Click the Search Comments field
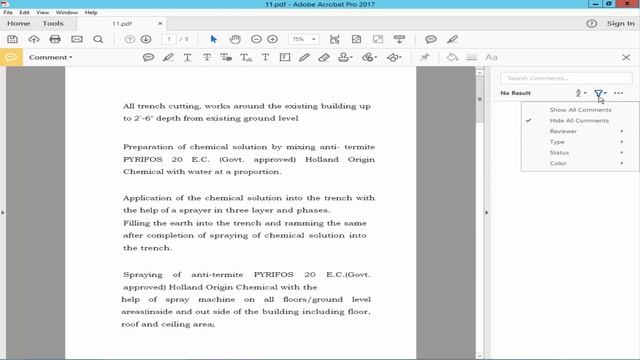Screen dimensions: 640x360 click(x=566, y=78)
